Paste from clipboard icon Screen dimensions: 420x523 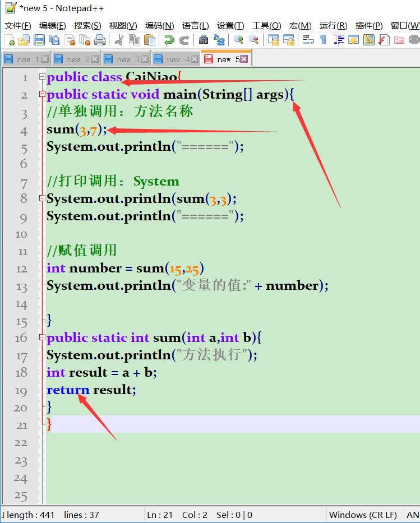tap(150, 40)
